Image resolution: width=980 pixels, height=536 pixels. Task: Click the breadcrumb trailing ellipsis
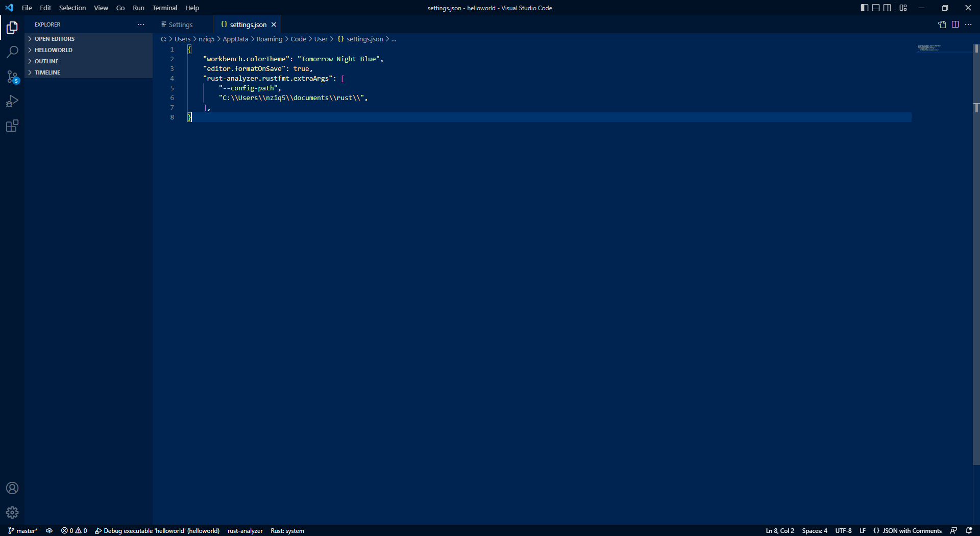(x=394, y=39)
